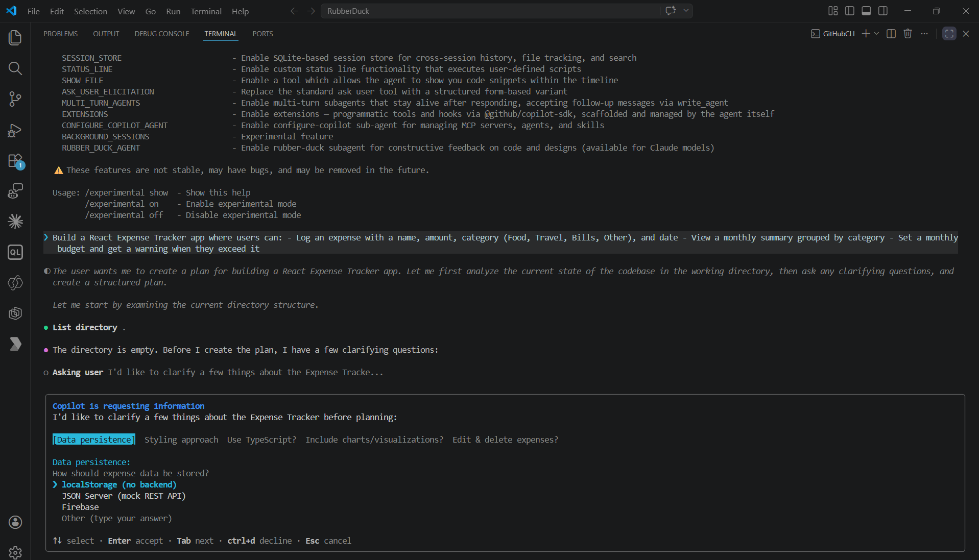The height and width of the screenshot is (560, 979).
Task: Open the Explorer view in activity bar
Action: (15, 38)
